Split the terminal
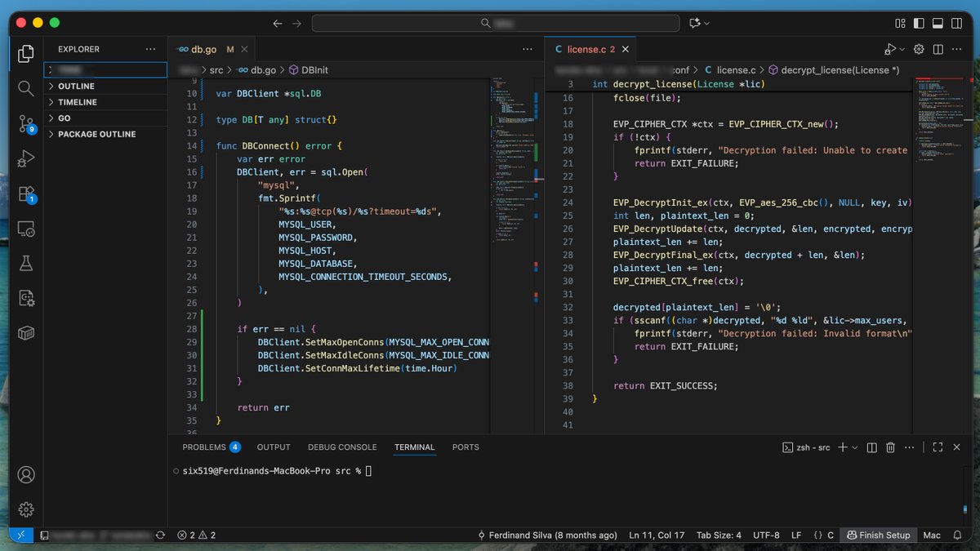Screen dimensions: 980x551 (x=871, y=447)
